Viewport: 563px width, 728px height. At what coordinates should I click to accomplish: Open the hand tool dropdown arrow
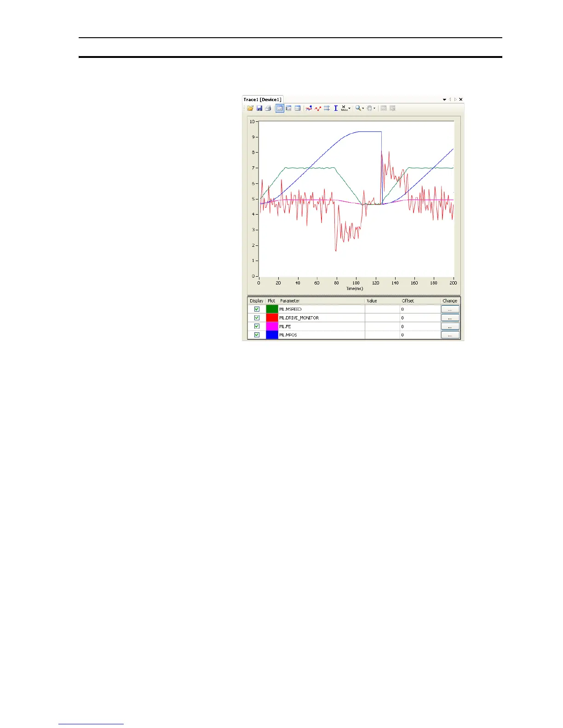point(374,108)
